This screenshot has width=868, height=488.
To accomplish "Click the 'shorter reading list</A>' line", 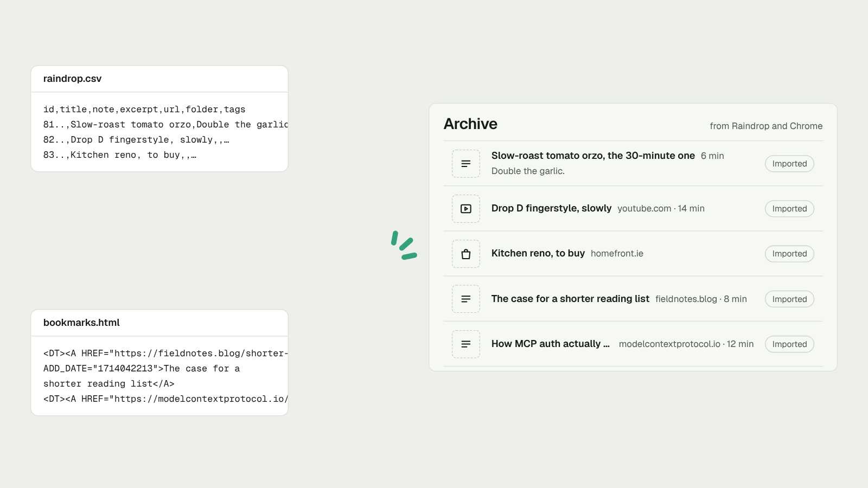I will 109,384.
